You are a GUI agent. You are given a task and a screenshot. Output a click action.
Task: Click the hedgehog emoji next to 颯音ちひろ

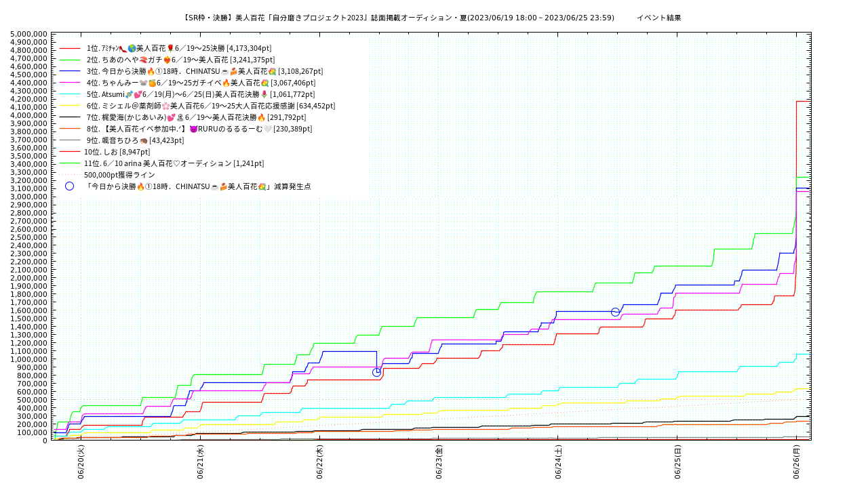point(144,140)
